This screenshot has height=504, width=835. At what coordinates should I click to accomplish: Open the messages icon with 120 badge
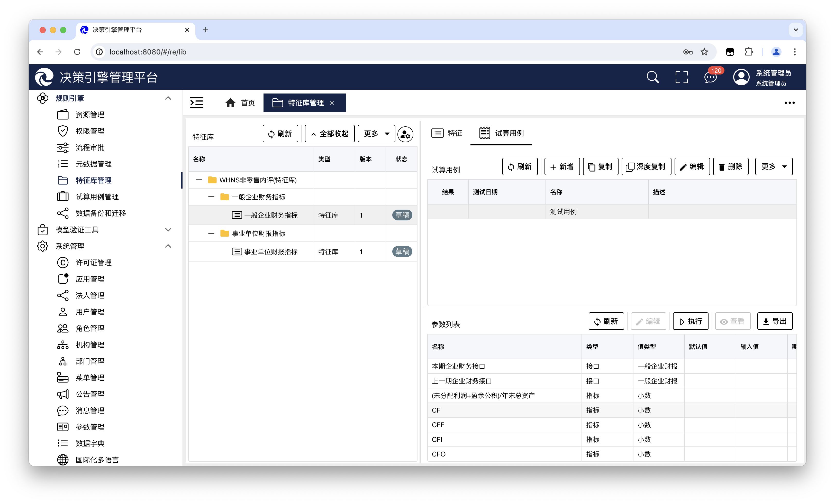click(711, 77)
